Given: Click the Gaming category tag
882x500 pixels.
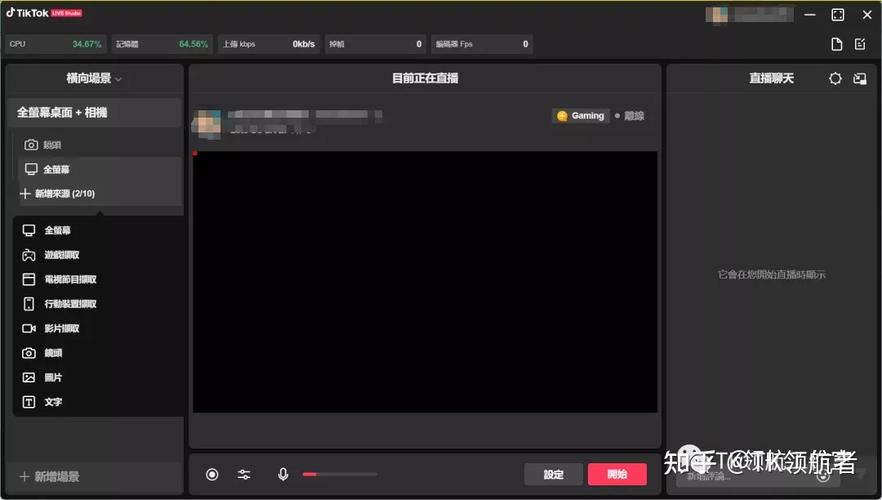Looking at the screenshot, I should [x=580, y=116].
